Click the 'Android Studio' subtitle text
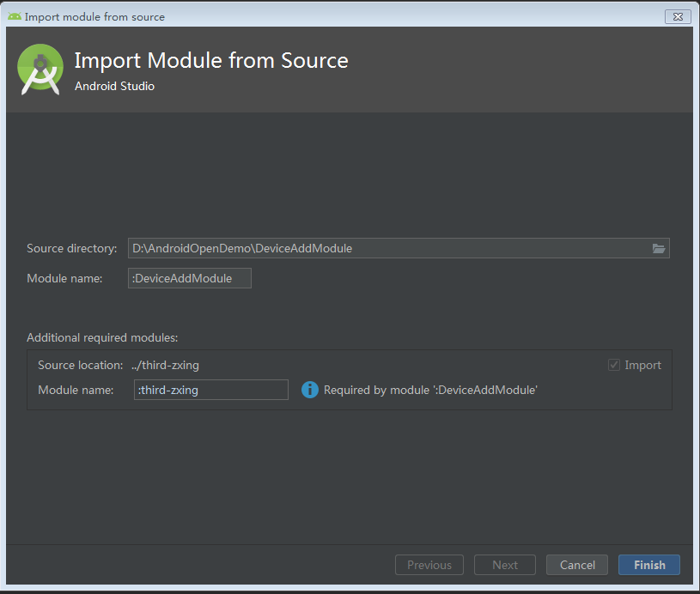This screenshot has height=594, width=700. click(x=114, y=86)
